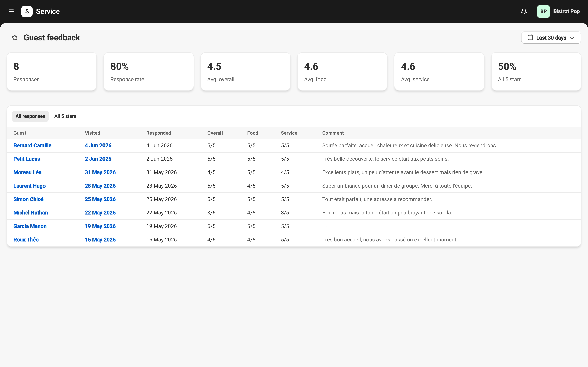Open the 2 Jun 2026 visit link

pos(98,159)
